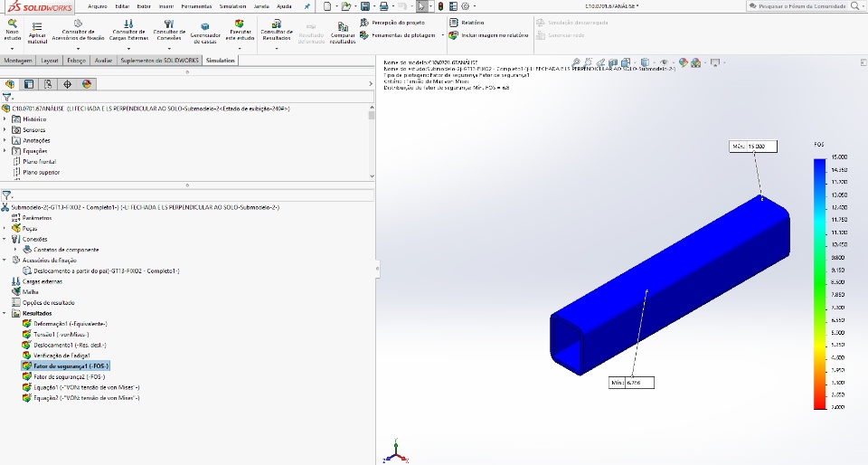Viewport: 868px width, 465px height.
Task: Expand the Peças node in study tree
Action: click(x=5, y=228)
